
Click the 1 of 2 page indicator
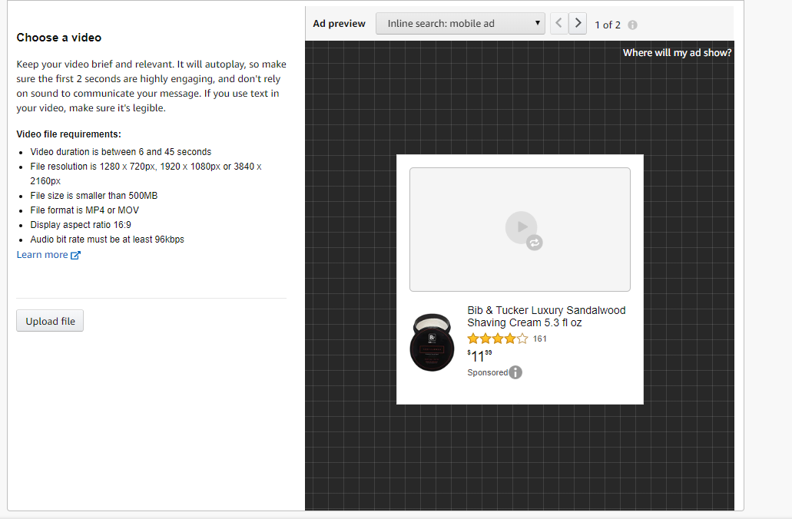pyautogui.click(x=608, y=25)
